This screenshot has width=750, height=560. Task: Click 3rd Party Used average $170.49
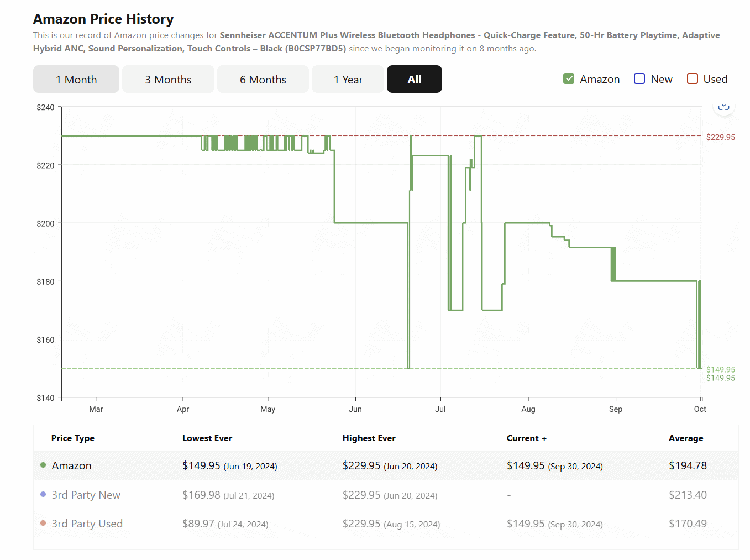click(688, 524)
